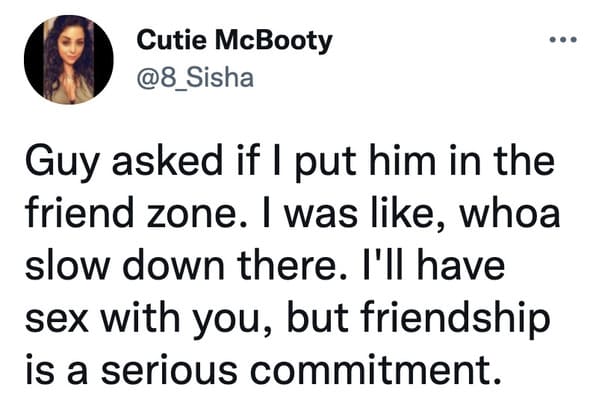Click the word "but" before friendship
This screenshot has width=599, height=414.
[317, 317]
